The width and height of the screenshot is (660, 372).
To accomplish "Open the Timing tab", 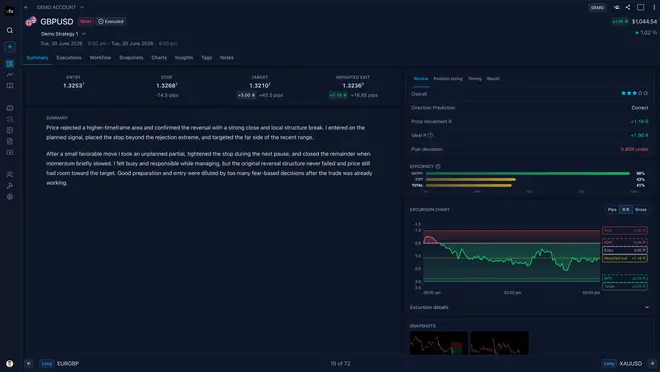I will point(474,79).
